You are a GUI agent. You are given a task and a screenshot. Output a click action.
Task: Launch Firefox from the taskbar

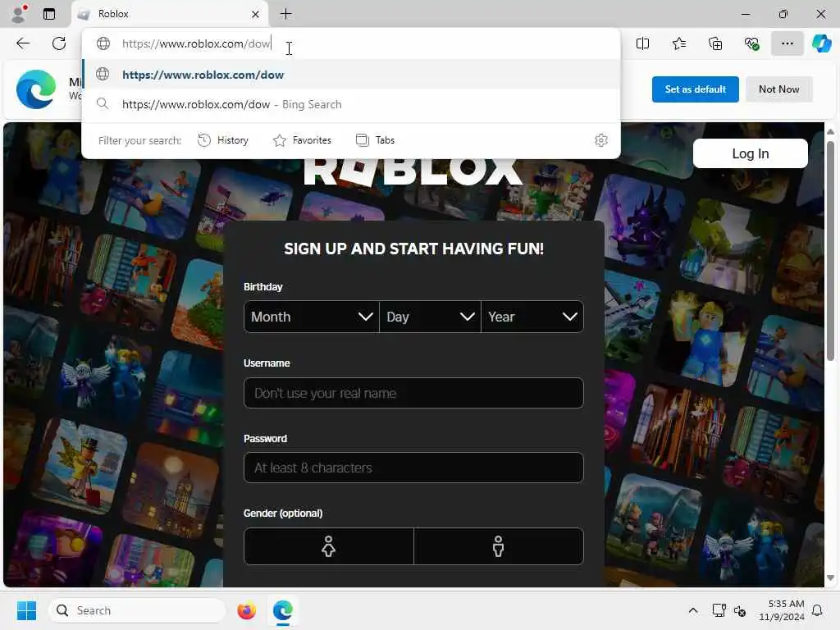pyautogui.click(x=246, y=610)
